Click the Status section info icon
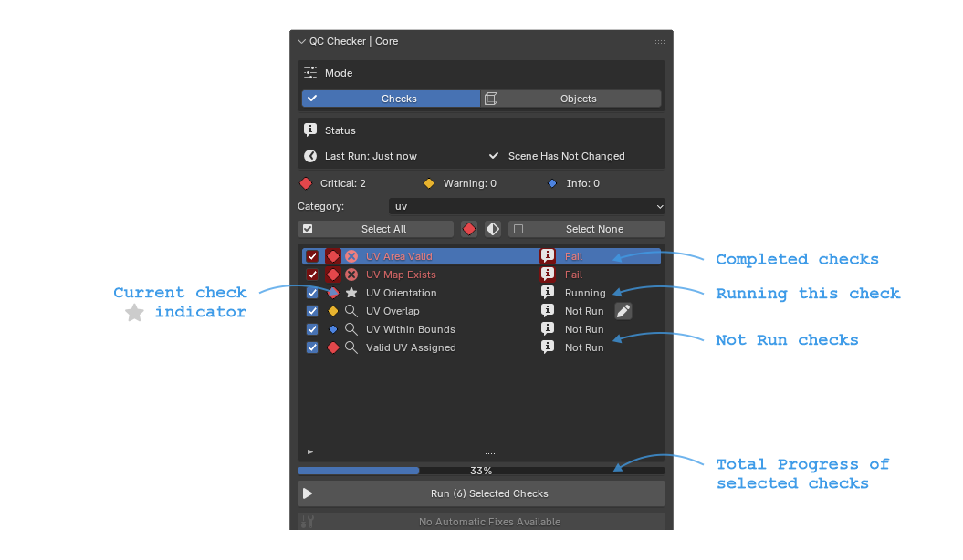Screen dimensions: 963x560 [x=310, y=130]
